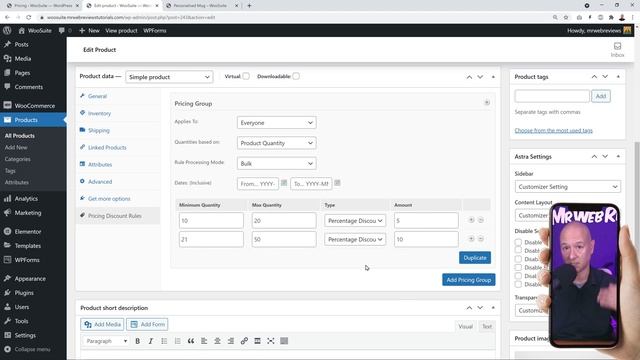Open the Inventory product data tab
The height and width of the screenshot is (360, 640).
point(99,113)
